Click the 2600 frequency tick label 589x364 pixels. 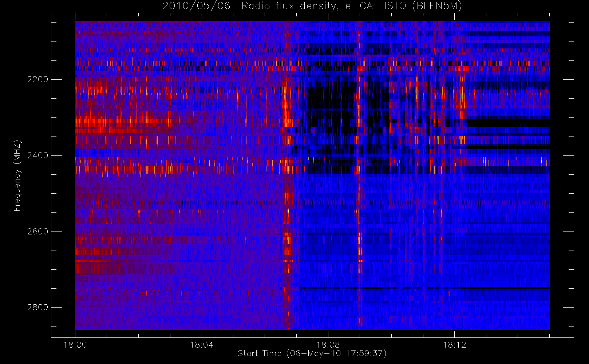pos(37,232)
